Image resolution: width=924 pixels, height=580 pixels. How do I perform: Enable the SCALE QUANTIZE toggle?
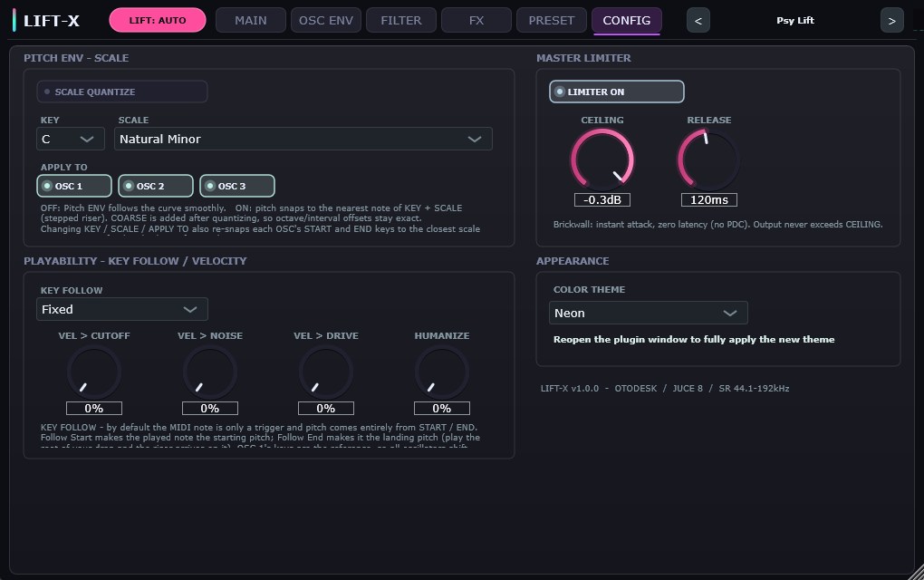(x=122, y=92)
